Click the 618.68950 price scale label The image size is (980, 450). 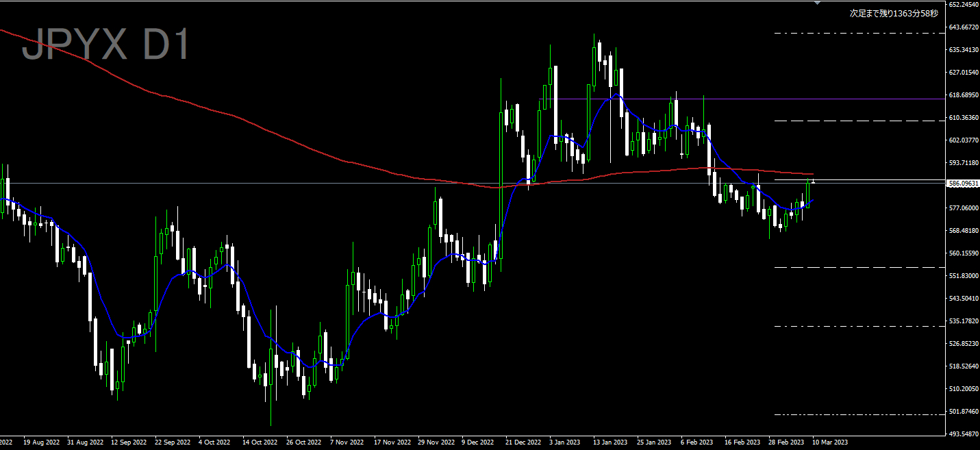coord(963,95)
